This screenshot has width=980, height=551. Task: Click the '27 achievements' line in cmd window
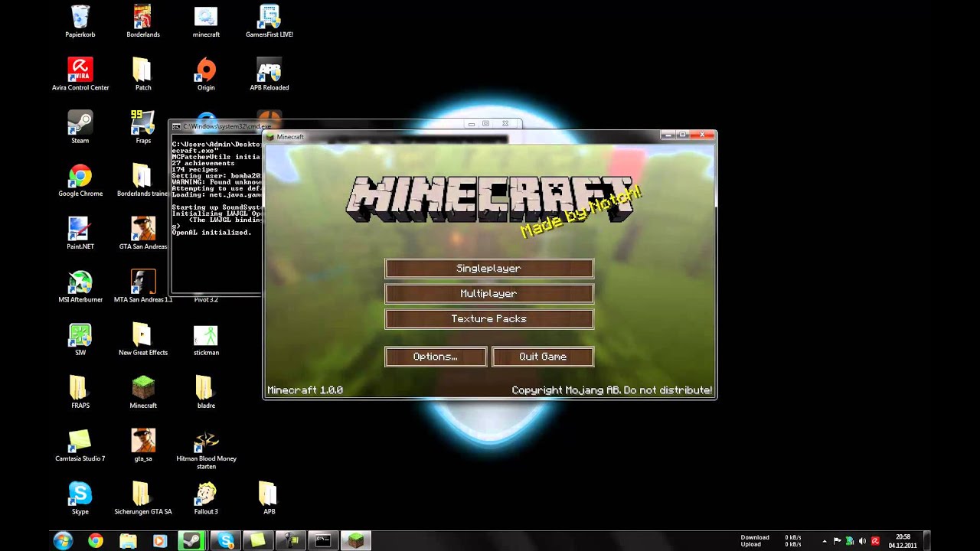[203, 163]
